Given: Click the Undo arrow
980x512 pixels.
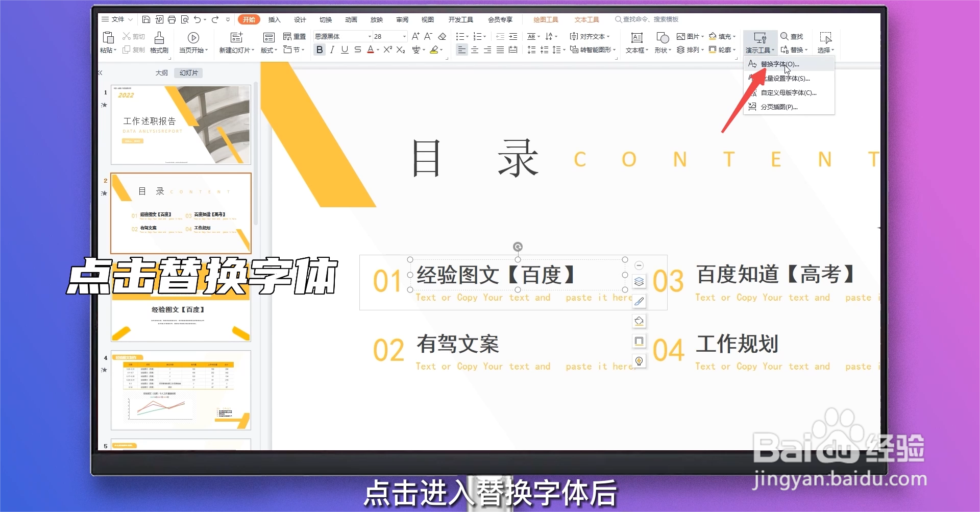Looking at the screenshot, I should tap(198, 19).
